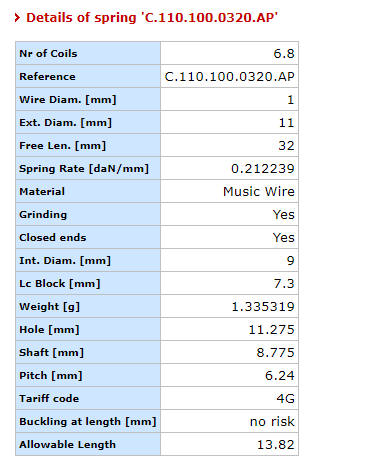Image resolution: width=378 pixels, height=472 pixels.
Task: Select the spring rate value 0.212239
Action: coord(263,169)
